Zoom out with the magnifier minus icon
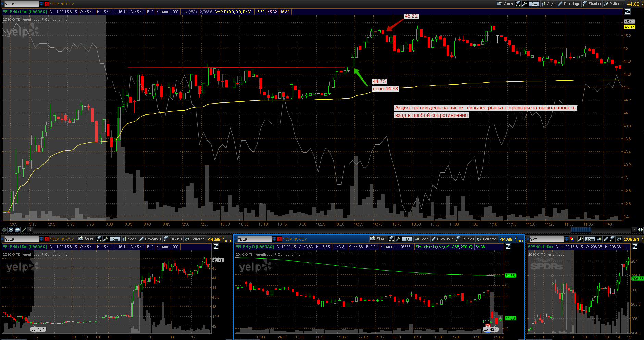644x340 pixels. (x=17, y=230)
